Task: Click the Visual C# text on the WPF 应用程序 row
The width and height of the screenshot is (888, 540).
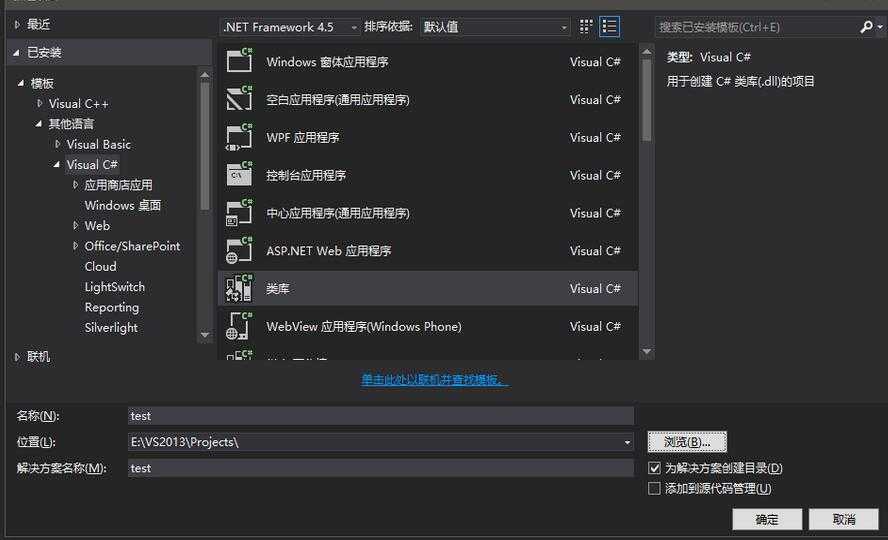Action: (x=595, y=137)
